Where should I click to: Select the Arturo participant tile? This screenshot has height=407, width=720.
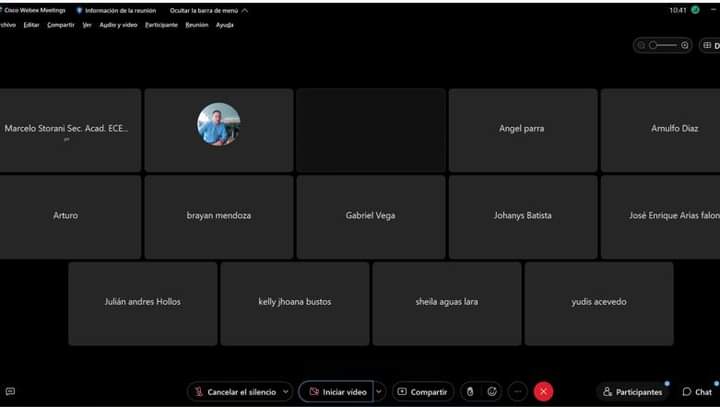[70, 217]
